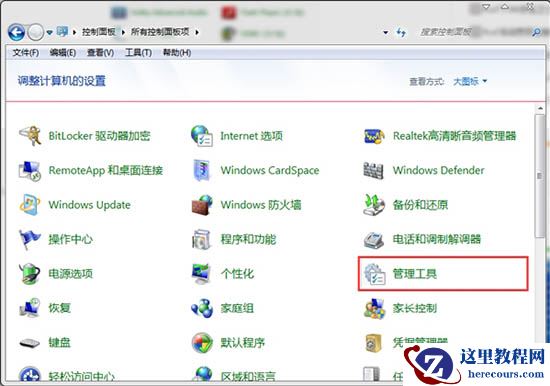Open the 键盘 keyboard icon
Image resolution: width=550 pixels, height=386 pixels.
click(x=29, y=342)
